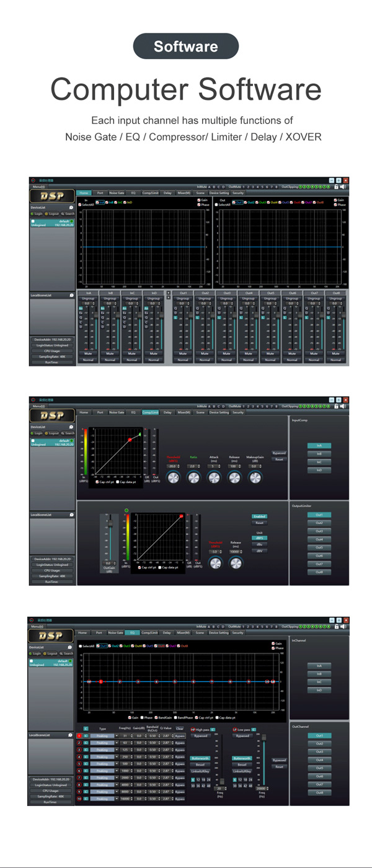The image size is (372, 868).
Task: Toggle the input Phase checkbox in Home screenshot
Action: [x=199, y=205]
